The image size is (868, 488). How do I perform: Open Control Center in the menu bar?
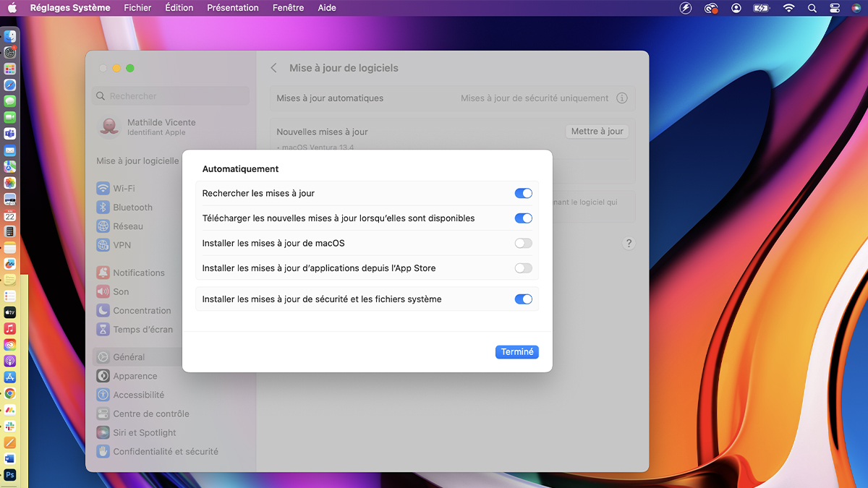[x=835, y=8]
